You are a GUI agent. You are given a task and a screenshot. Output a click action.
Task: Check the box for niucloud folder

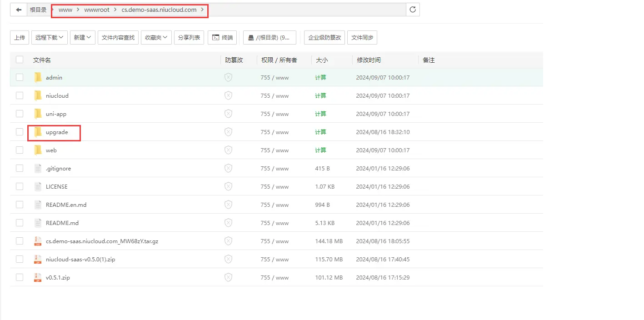(x=20, y=96)
